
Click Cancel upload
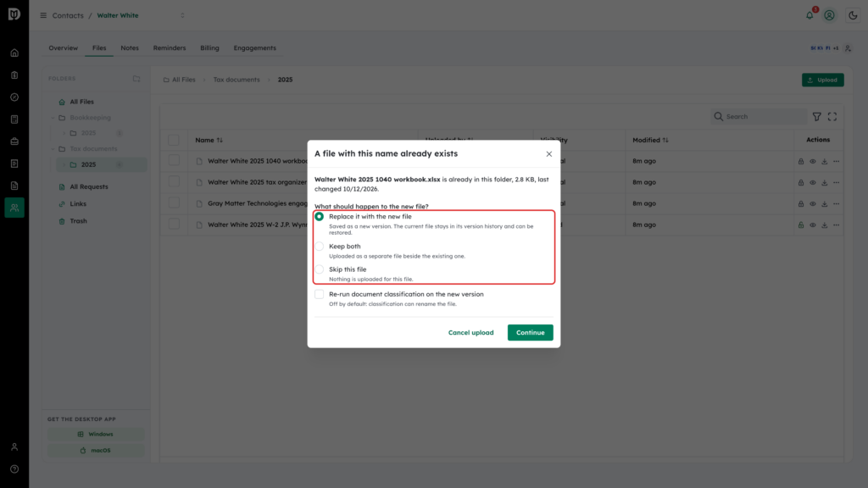tap(471, 332)
